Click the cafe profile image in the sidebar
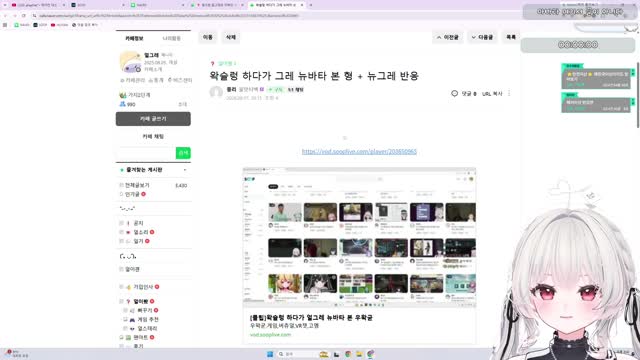This screenshot has width=640, height=360. (x=130, y=62)
